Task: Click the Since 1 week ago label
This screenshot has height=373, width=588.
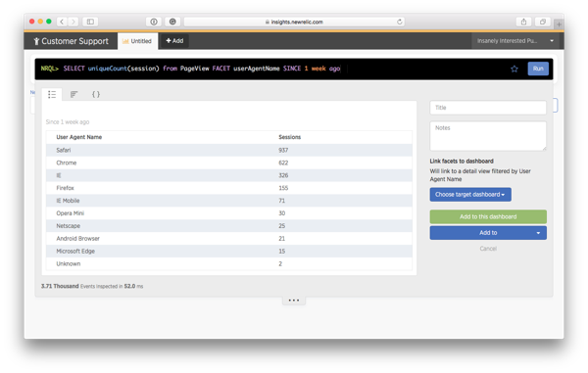Action: click(68, 122)
